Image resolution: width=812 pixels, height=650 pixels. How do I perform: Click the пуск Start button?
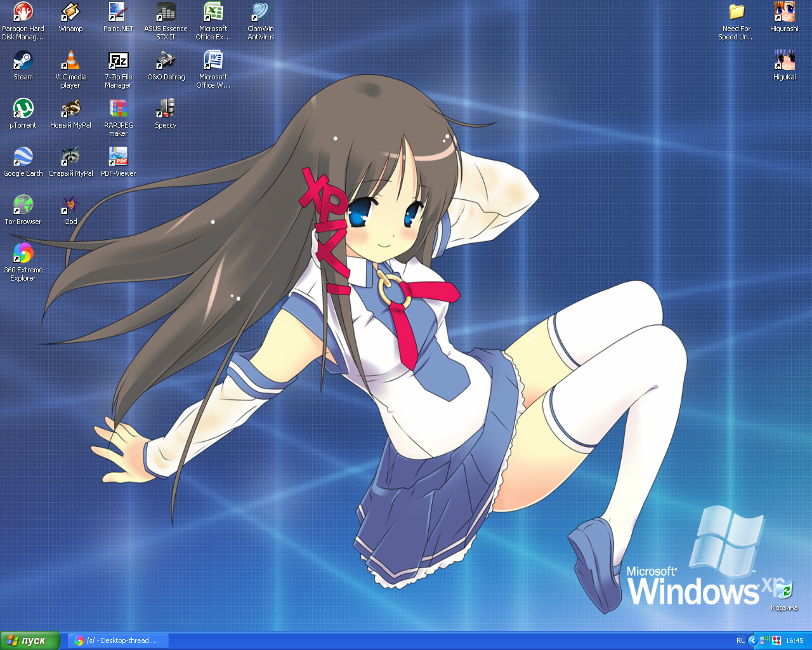(30, 640)
